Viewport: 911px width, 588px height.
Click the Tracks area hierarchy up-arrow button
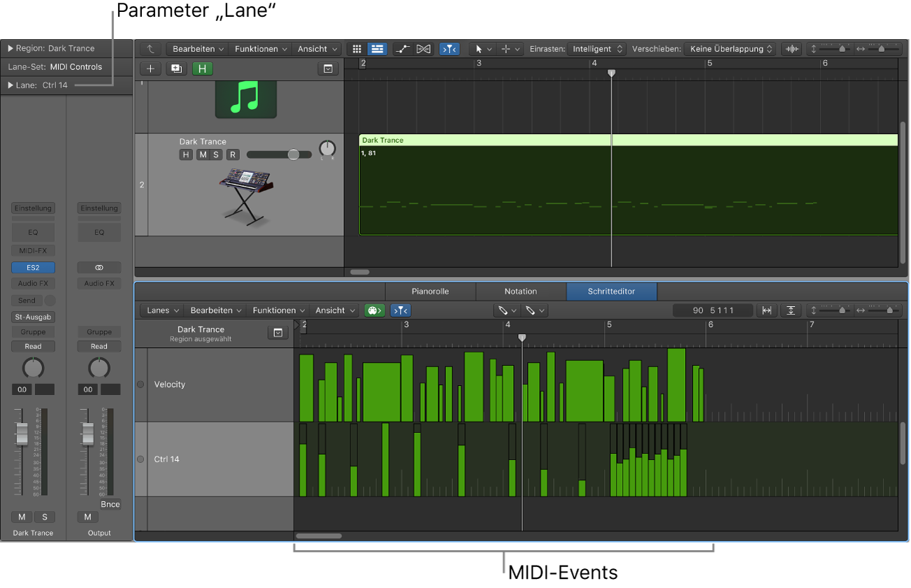150,49
